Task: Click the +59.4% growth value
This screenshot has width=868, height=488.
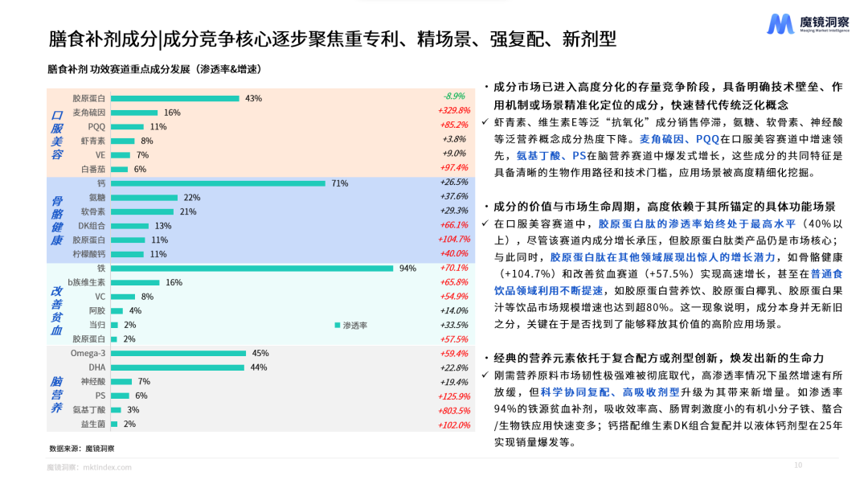Action: [454, 354]
